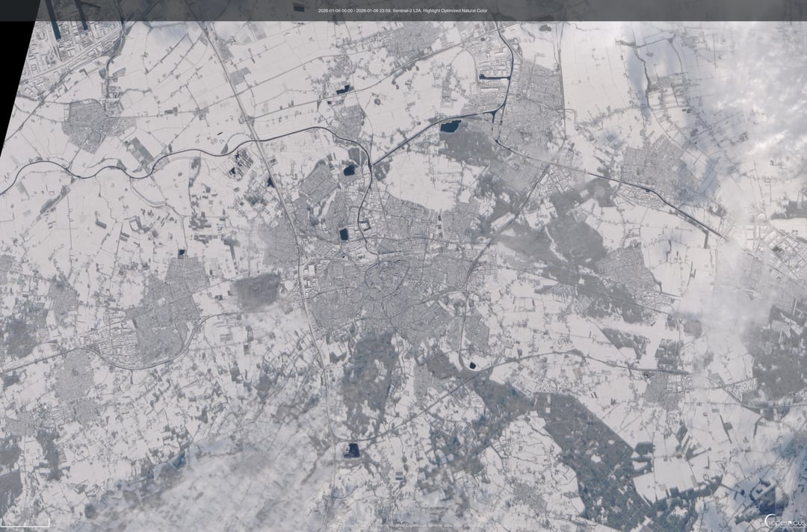The image size is (807, 532).
Task: Click the dark lake beside the northern highway
Action: (450, 127)
